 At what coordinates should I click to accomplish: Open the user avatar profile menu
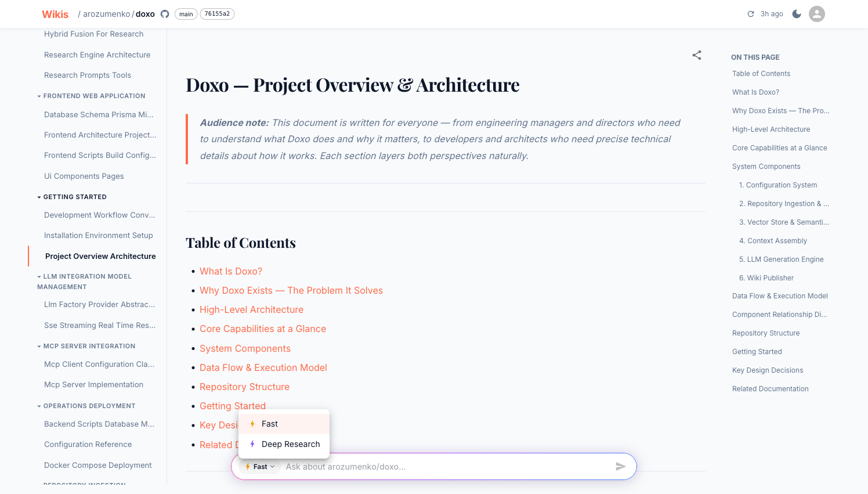pos(817,14)
